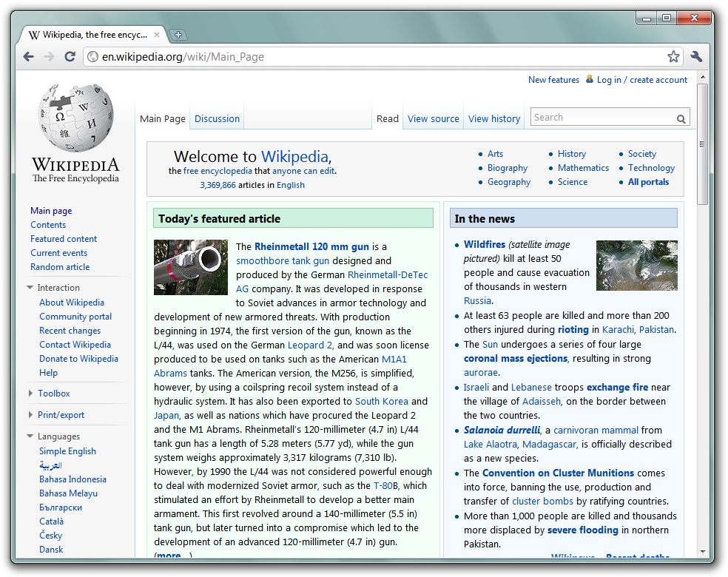The height and width of the screenshot is (577, 728).
Task: Click the magnifying glass search icon
Action: click(x=681, y=118)
